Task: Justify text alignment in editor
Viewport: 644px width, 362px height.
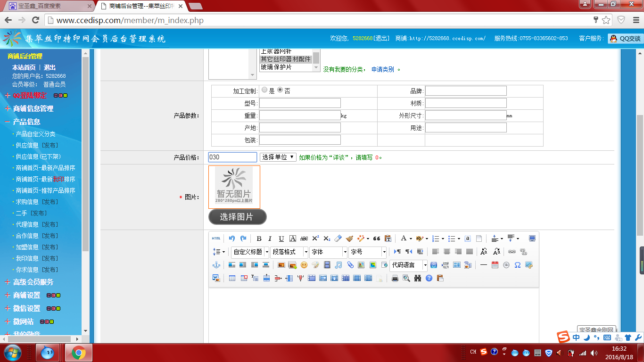Action: pyautogui.click(x=470, y=252)
